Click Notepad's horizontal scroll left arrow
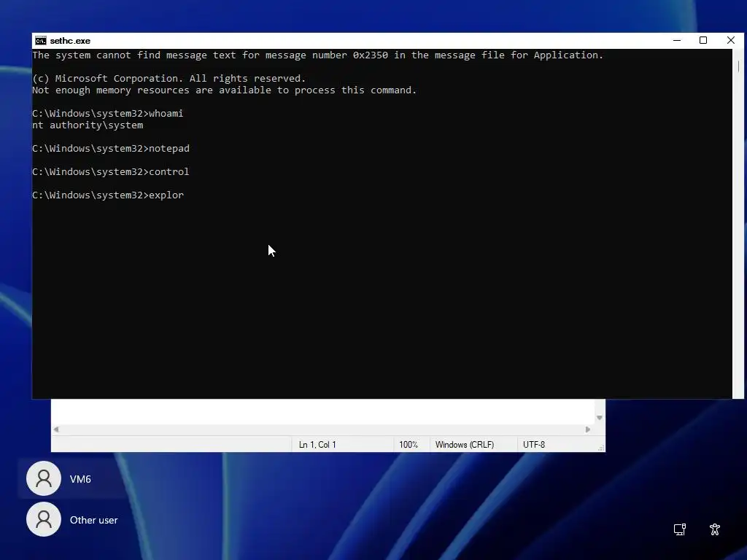The image size is (747, 560). pos(56,429)
